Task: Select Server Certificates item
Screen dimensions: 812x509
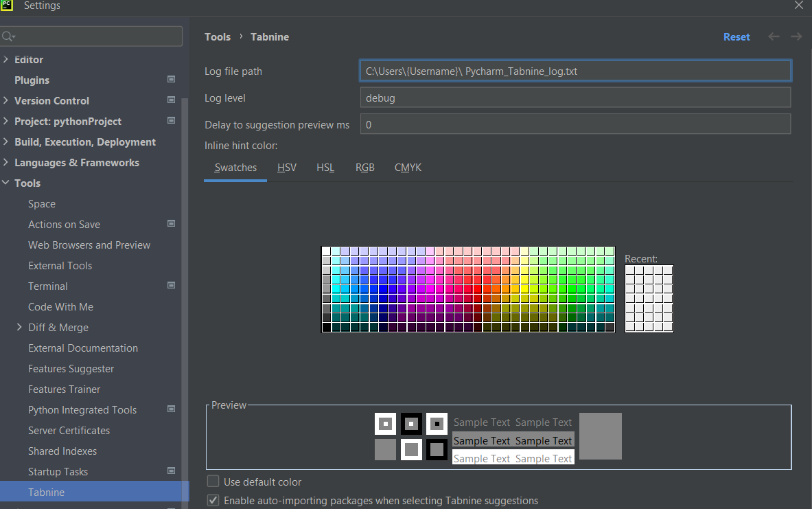Action: [x=69, y=430]
